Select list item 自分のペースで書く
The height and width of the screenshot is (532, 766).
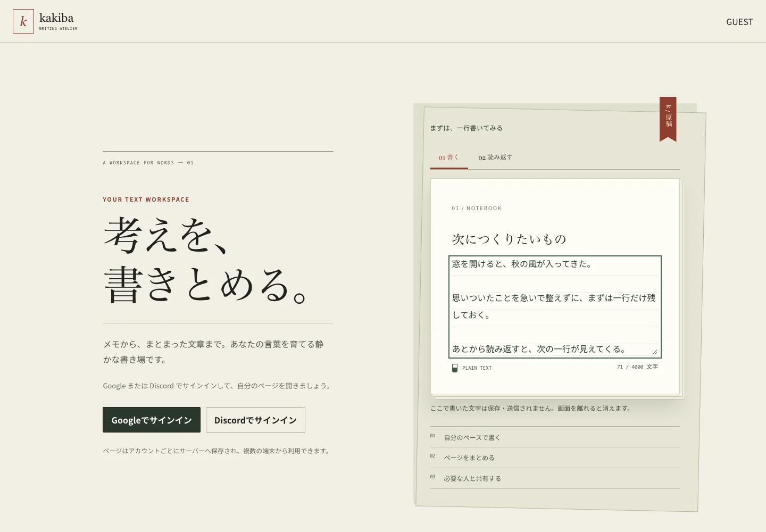click(555, 437)
